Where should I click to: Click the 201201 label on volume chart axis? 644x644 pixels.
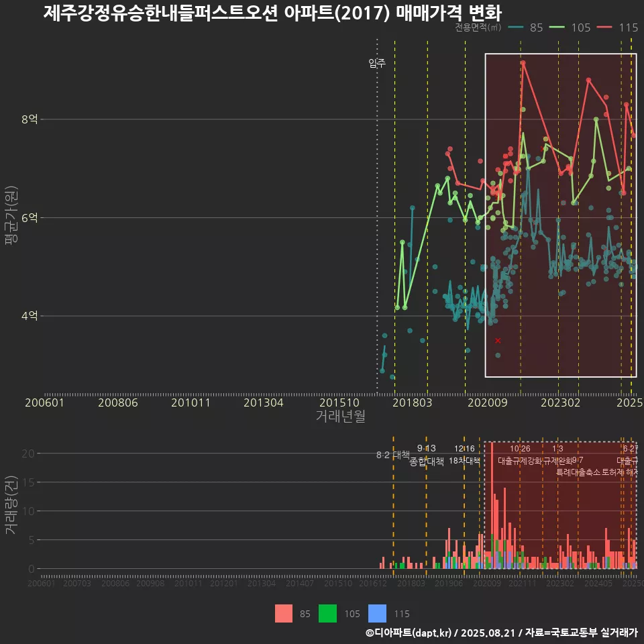pos(224,583)
